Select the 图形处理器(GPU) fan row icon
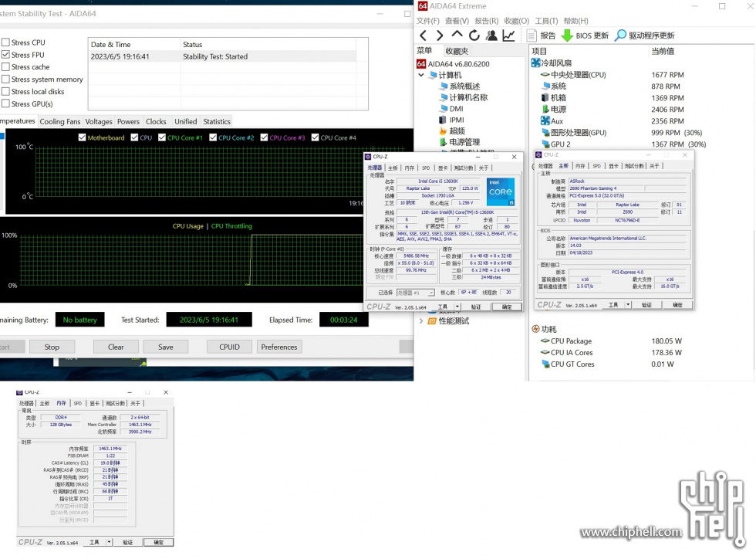Image resolution: width=756 pixels, height=559 pixels. coord(545,132)
